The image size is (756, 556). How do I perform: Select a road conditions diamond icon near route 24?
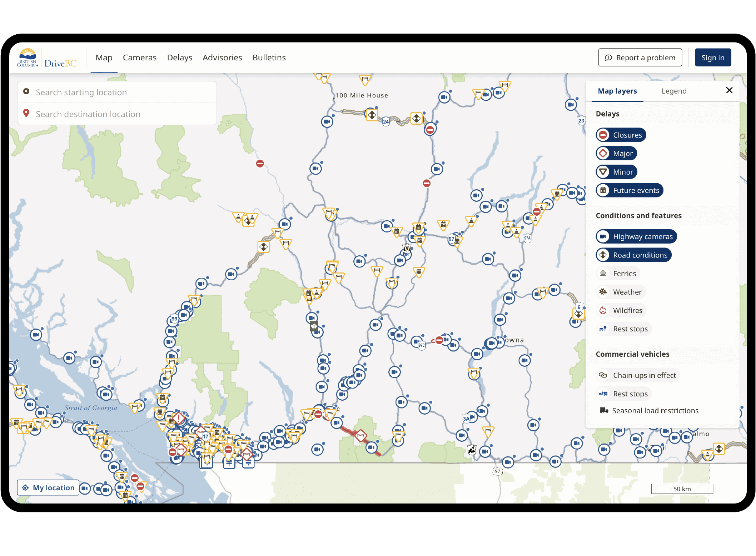(372, 115)
